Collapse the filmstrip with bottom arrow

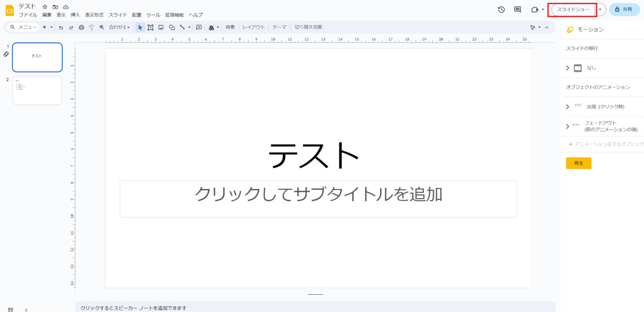[x=26, y=310]
